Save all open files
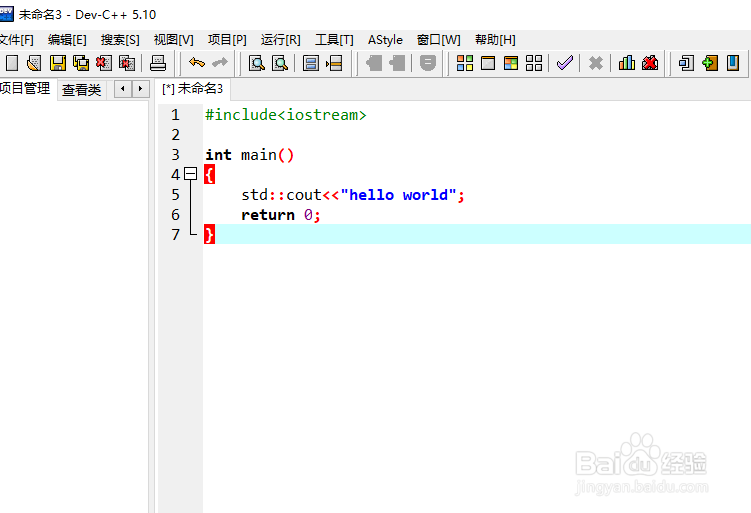The width and height of the screenshot is (751, 513). (81, 63)
